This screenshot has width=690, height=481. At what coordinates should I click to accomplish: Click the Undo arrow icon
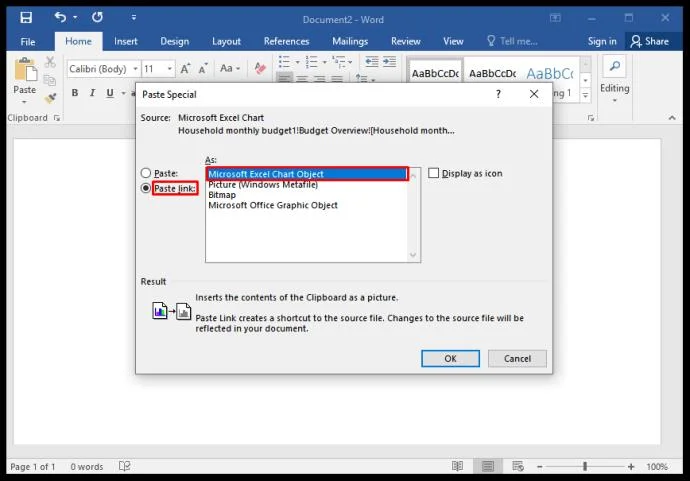[60, 17]
